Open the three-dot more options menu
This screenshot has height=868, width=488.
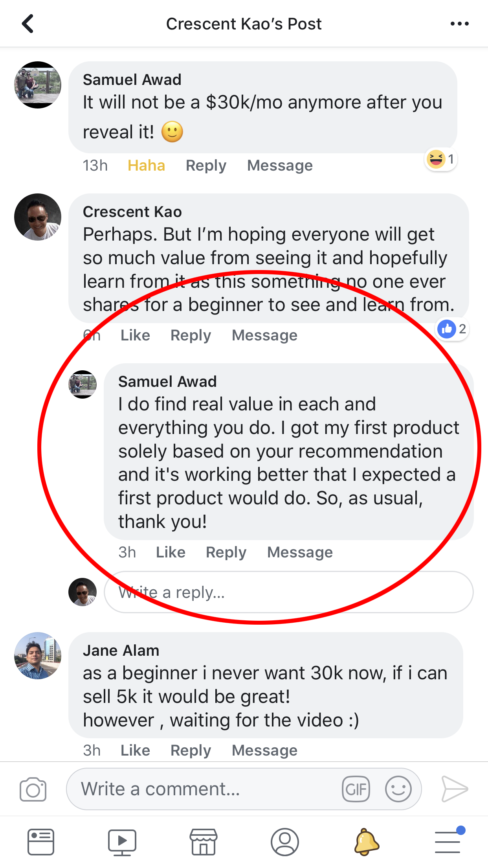pos(459,24)
